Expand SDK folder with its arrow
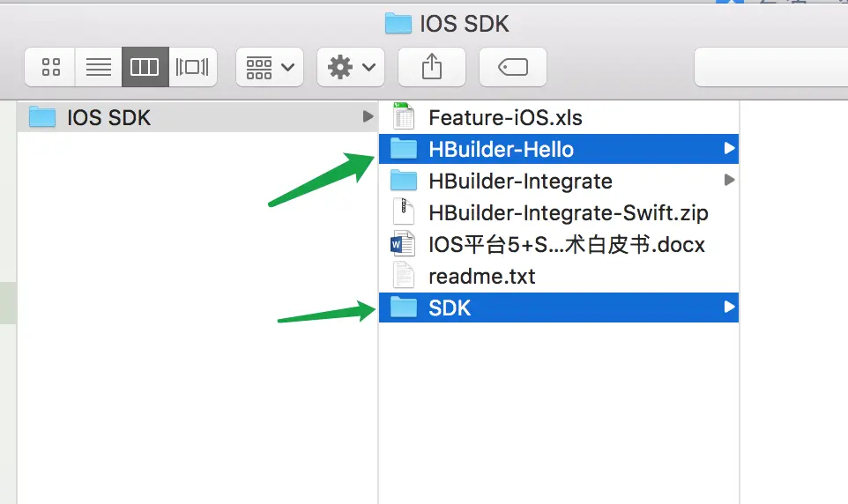Image resolution: width=848 pixels, height=504 pixels. coord(729,308)
